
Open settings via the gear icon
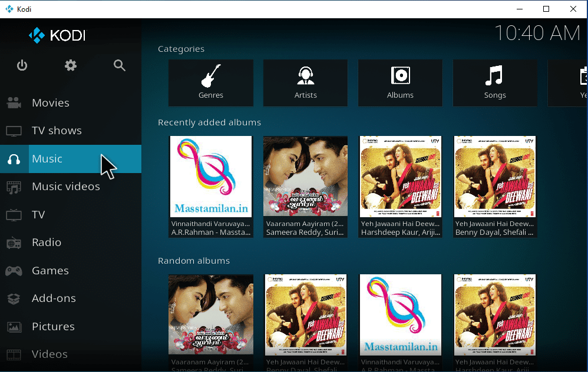point(71,65)
